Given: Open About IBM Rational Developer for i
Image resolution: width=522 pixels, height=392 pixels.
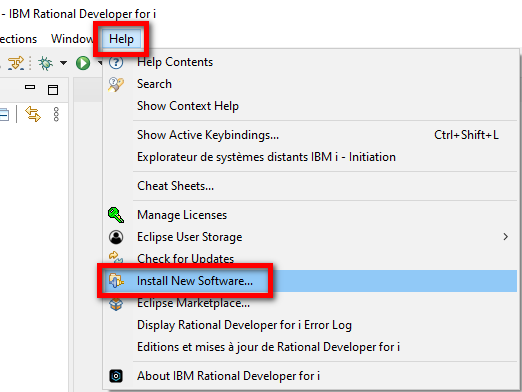Looking at the screenshot, I should (228, 376).
